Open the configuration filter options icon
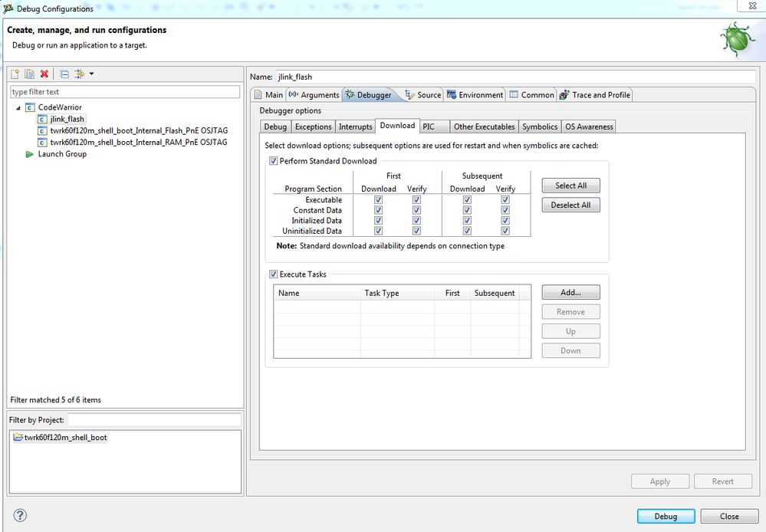 click(79, 74)
